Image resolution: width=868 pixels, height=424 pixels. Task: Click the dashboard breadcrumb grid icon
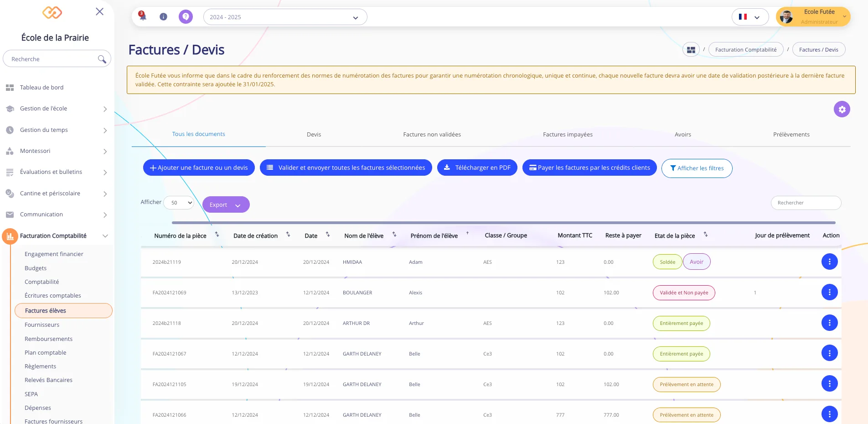(x=691, y=50)
